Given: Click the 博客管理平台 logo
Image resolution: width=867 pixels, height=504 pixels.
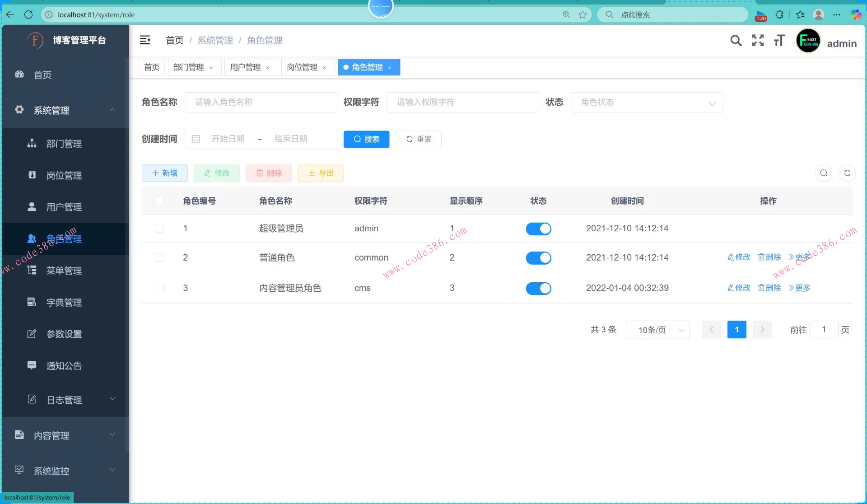Looking at the screenshot, I should 65,40.
